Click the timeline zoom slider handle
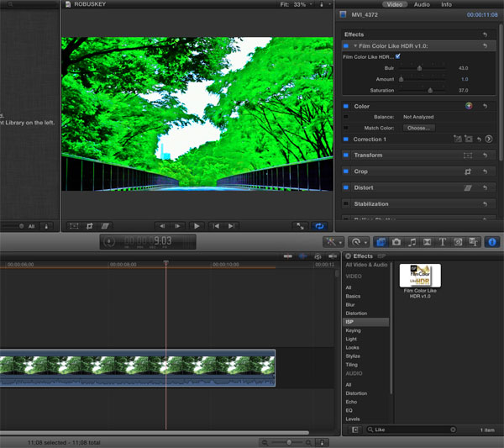Viewport: 504px width, 448px height. 289,442
